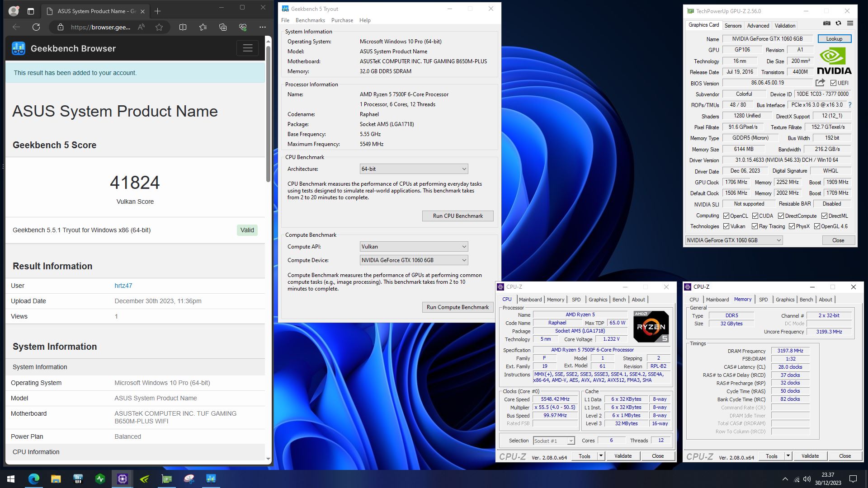Open the Edge favorites list icon
This screenshot has width=868, height=488.
point(203,27)
